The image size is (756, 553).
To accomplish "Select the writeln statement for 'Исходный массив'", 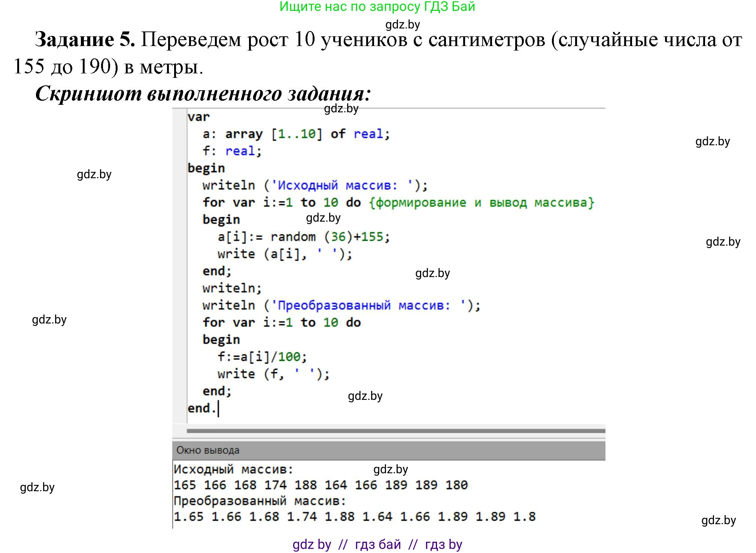I will [x=315, y=185].
